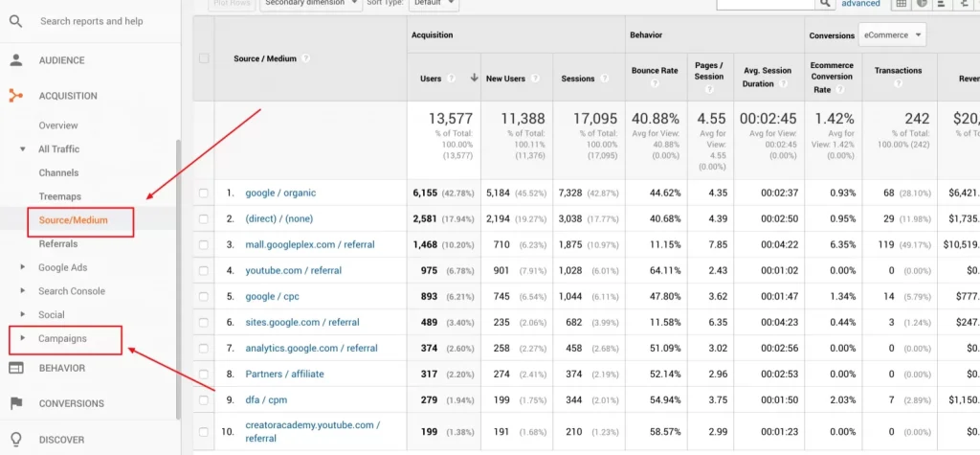The image size is (980, 455).
Task: Expand the Campaigns section arrow
Action: pos(23,338)
